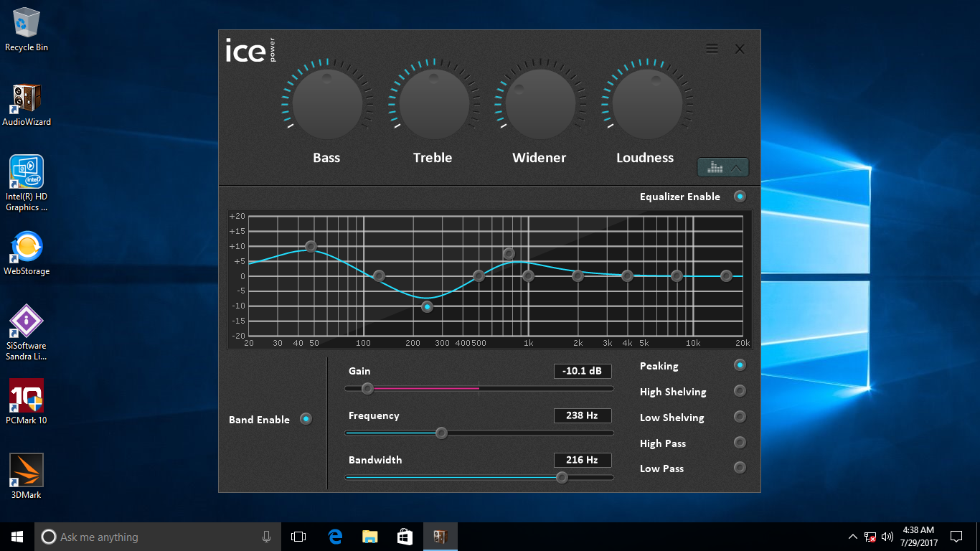Select the Recycle Bin desktop icon
This screenshot has height=551, width=980.
[x=27, y=29]
